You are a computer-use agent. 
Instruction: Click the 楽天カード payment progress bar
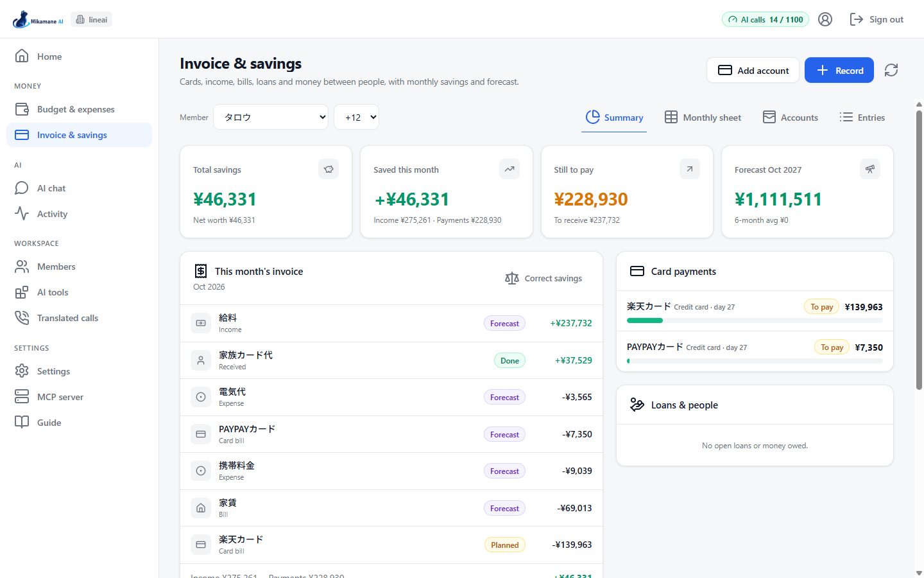(x=755, y=320)
